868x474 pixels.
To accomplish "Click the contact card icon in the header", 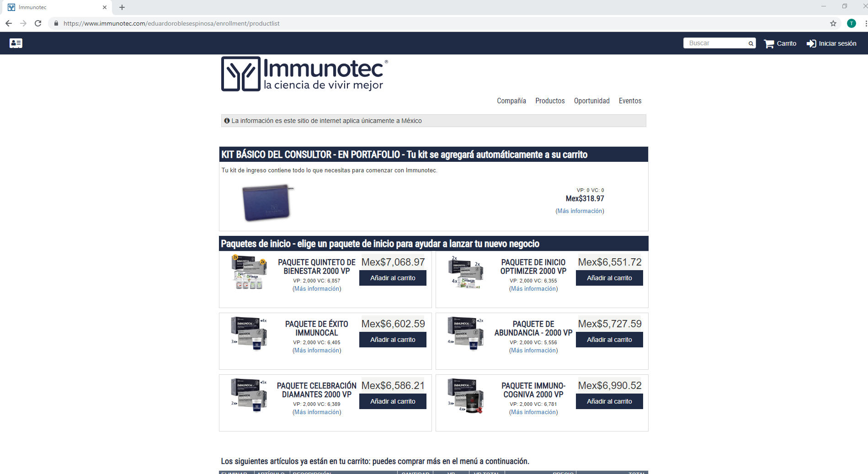I will (16, 43).
